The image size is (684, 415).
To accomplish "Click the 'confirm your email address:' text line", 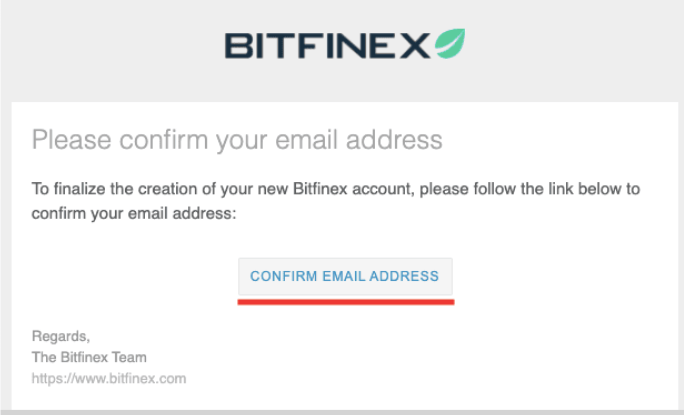I will 133,214.
